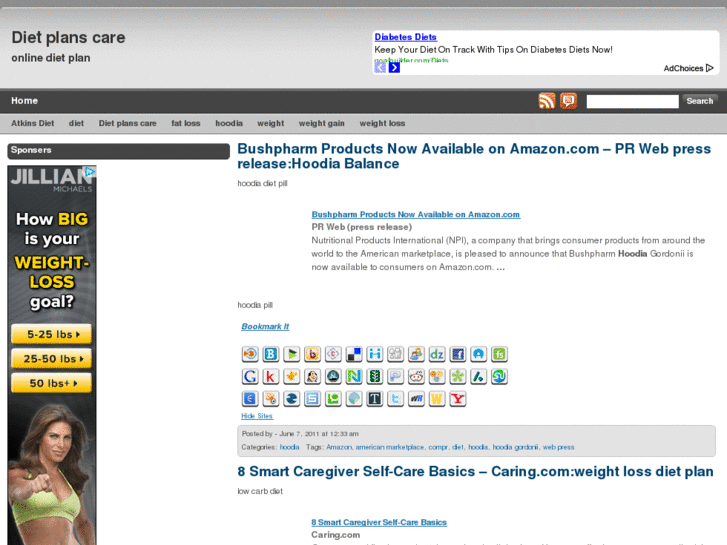Screen dimensions: 727x545
Task: Select 25-50 lbs in Jillian Michaels ad
Action: 51,359
